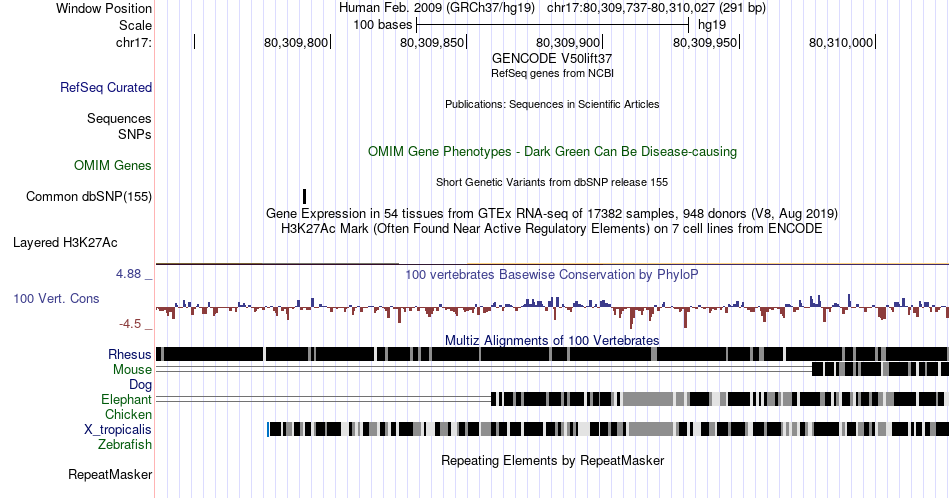
Task: Click the X_tropicalis alignment label
Action: point(118,429)
